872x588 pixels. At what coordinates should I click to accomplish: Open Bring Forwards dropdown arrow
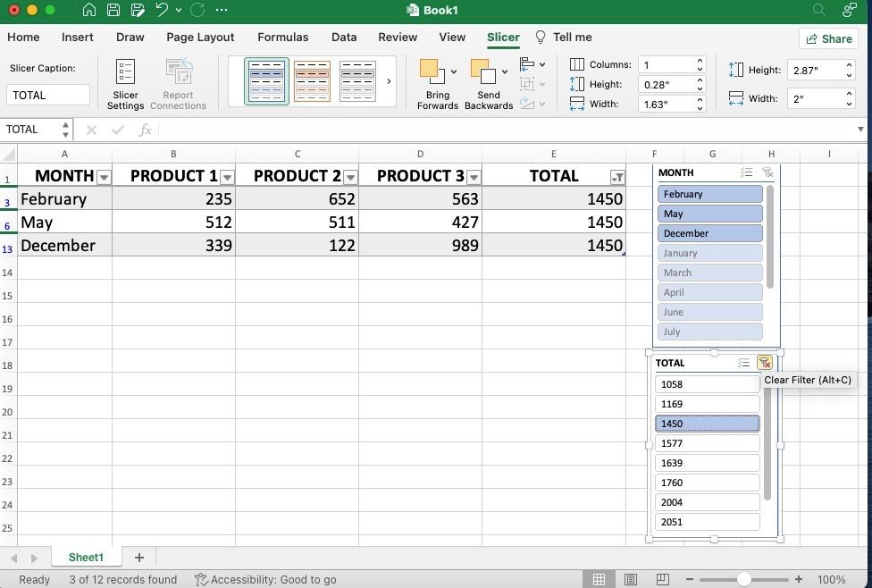pyautogui.click(x=454, y=71)
